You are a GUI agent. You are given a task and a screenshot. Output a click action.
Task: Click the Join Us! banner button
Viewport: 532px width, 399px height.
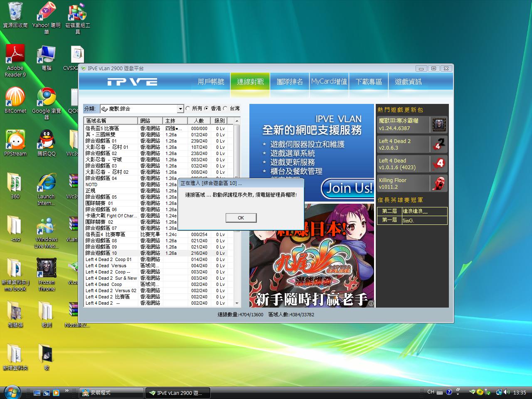348,188
